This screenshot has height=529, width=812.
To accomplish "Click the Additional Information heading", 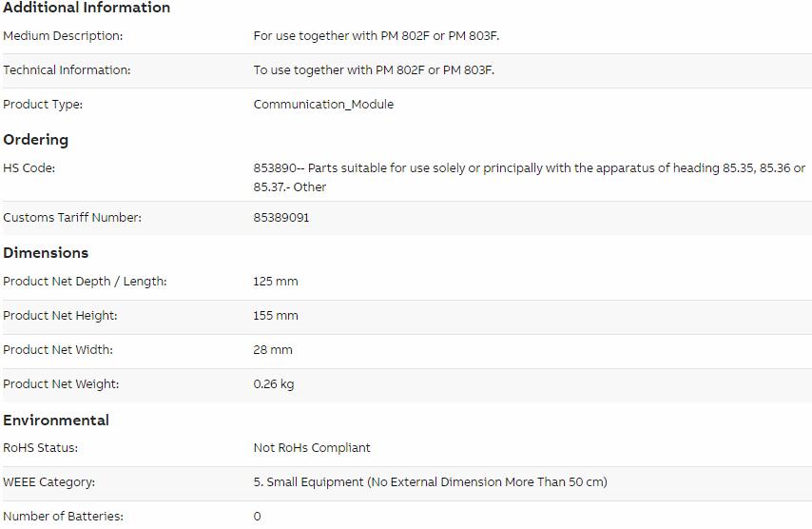I will pos(87,8).
